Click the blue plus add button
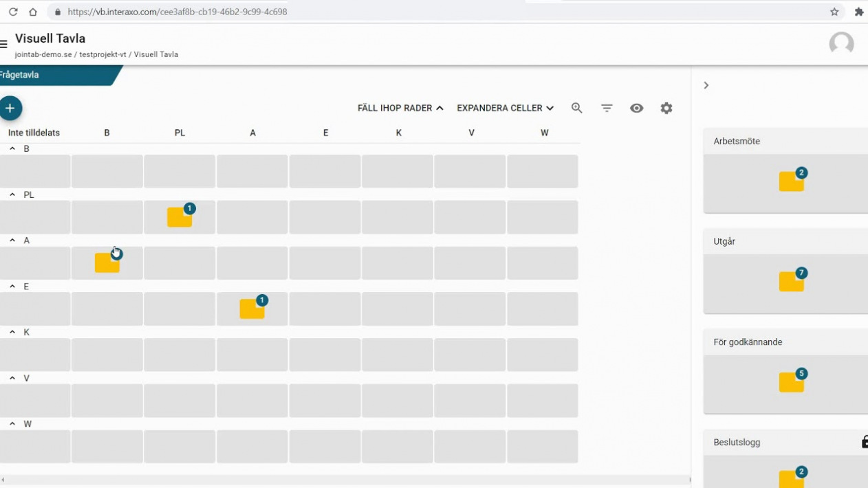The image size is (868, 488). click(10, 109)
